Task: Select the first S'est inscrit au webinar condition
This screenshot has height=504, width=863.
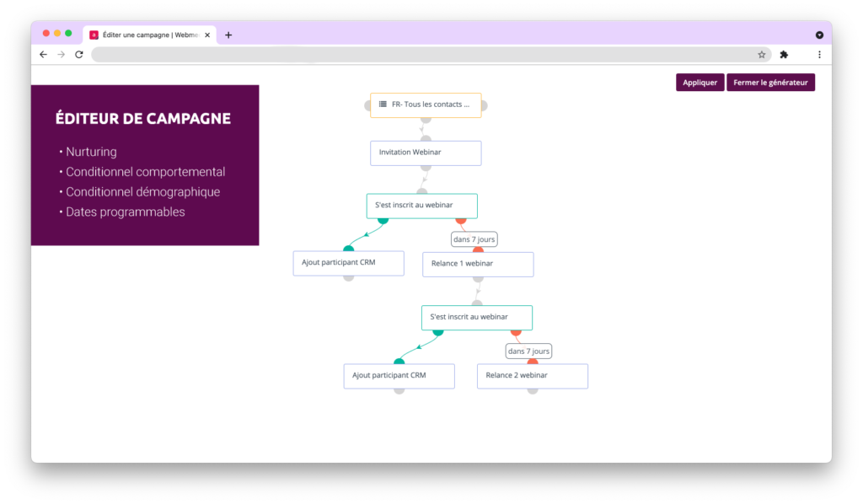Action: (421, 206)
